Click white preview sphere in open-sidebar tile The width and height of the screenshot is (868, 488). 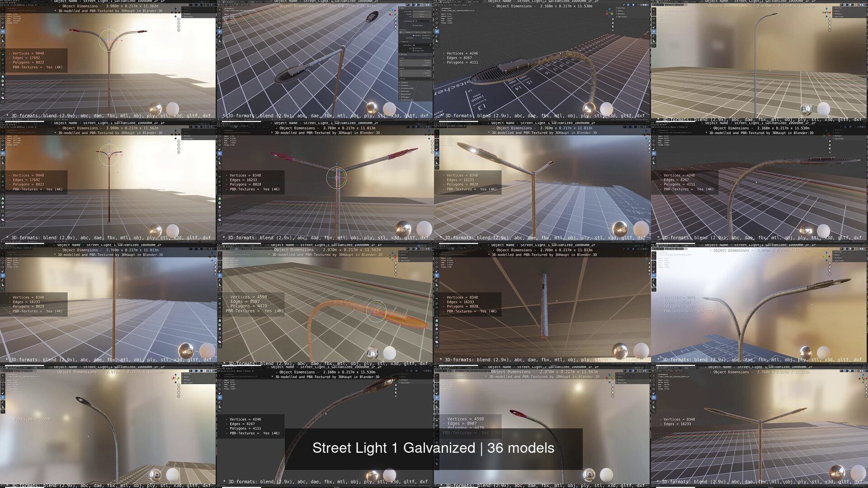point(389,109)
